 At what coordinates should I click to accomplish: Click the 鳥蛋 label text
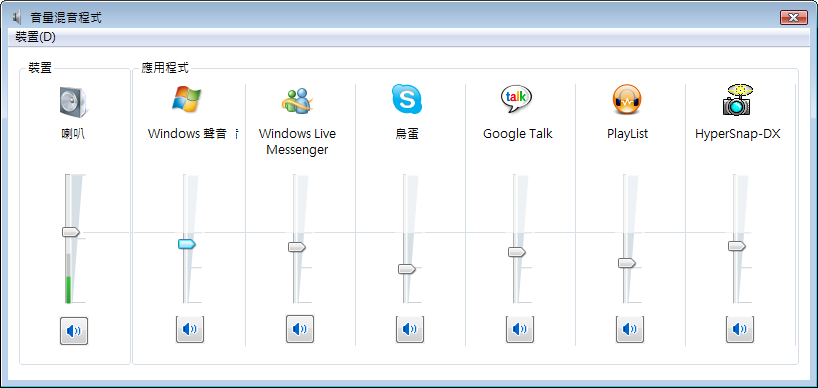(407, 134)
